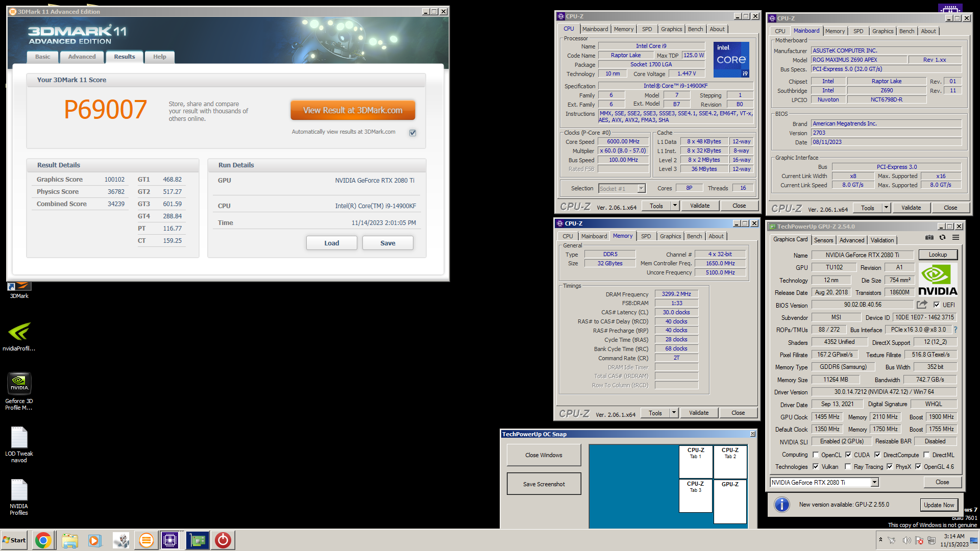This screenshot has height=551, width=980.
Task: Open the 3DMark desktop shortcut
Action: point(19,290)
